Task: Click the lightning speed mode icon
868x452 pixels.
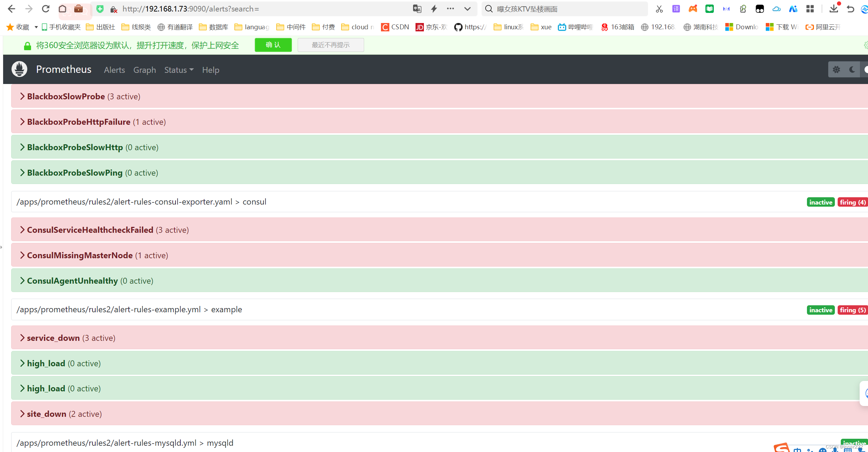Action: (x=434, y=9)
